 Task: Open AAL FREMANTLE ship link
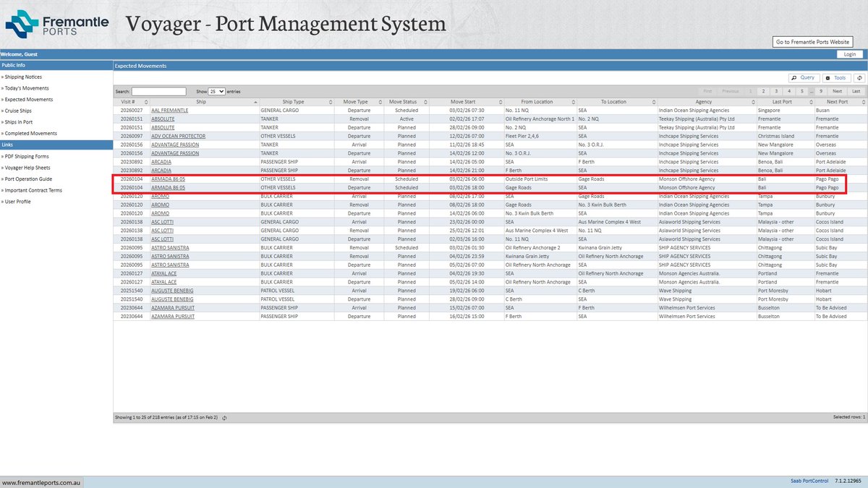pyautogui.click(x=170, y=111)
